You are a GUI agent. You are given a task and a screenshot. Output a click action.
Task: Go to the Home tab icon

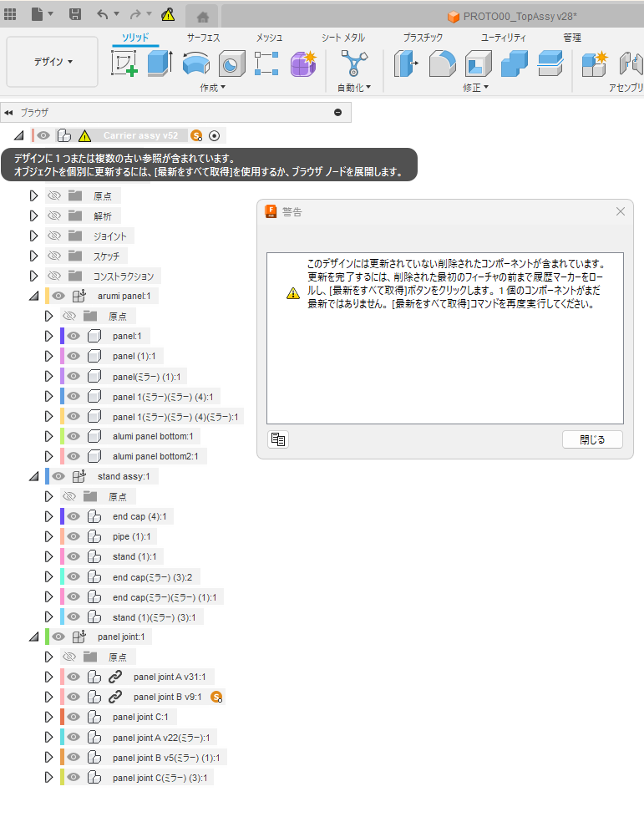[203, 18]
